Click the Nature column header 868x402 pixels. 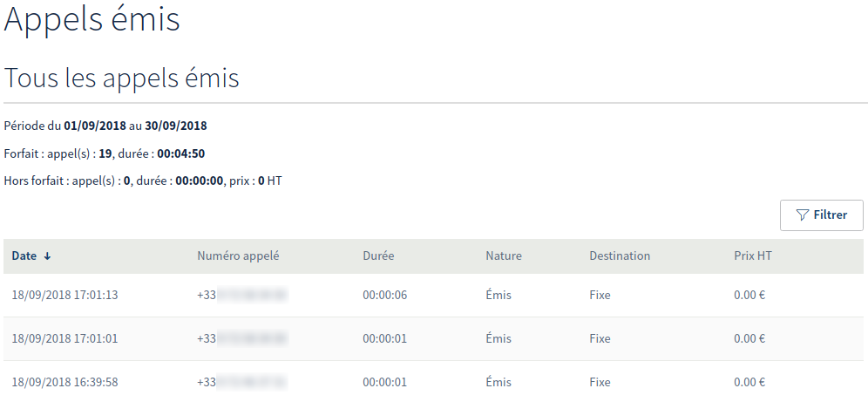point(504,256)
